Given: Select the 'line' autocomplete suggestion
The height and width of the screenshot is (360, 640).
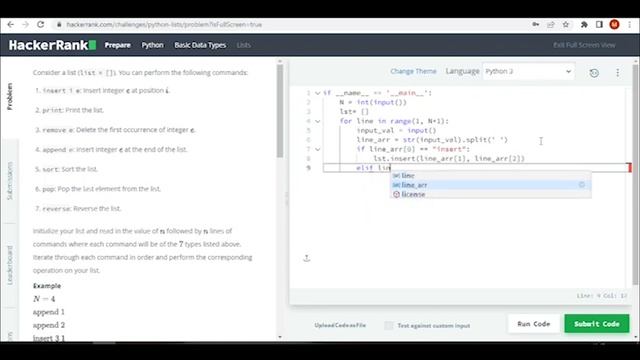Looking at the screenshot, I should 490,176.
